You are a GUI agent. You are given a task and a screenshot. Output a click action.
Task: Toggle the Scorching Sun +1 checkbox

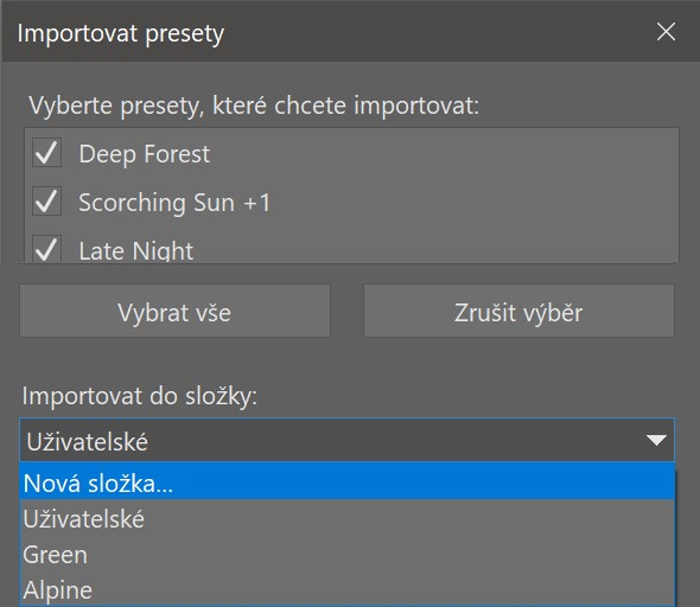click(47, 201)
